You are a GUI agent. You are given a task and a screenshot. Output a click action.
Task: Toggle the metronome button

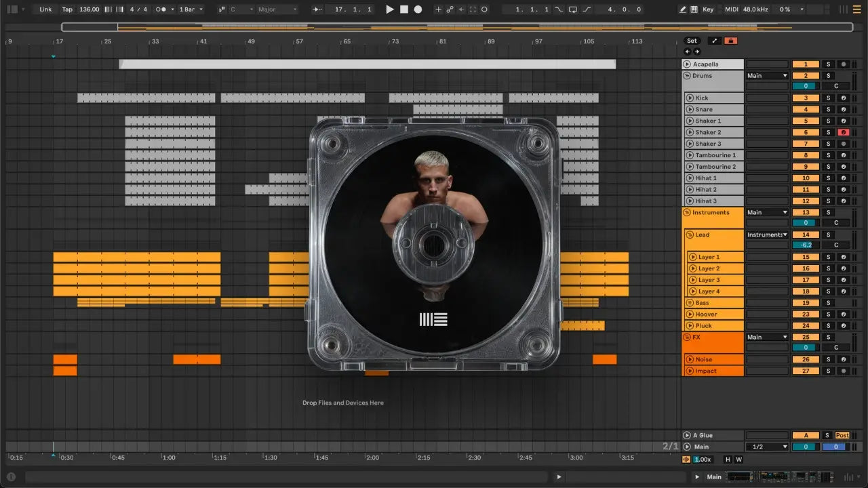[x=161, y=9]
